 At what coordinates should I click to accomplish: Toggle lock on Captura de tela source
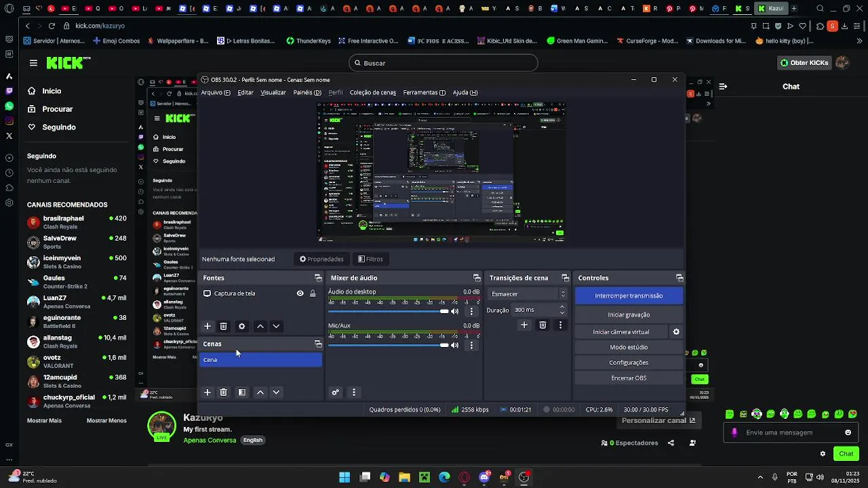coord(313,293)
